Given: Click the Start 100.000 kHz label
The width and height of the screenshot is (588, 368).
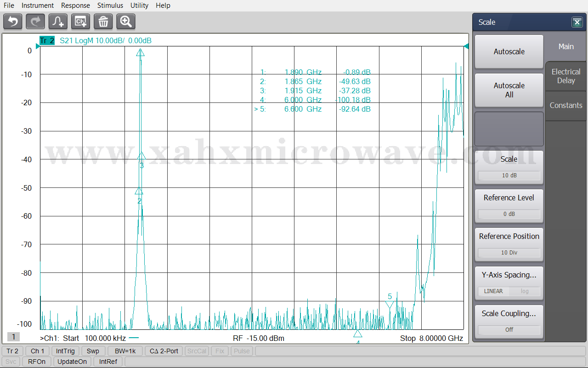Looking at the screenshot, I should coord(95,338).
